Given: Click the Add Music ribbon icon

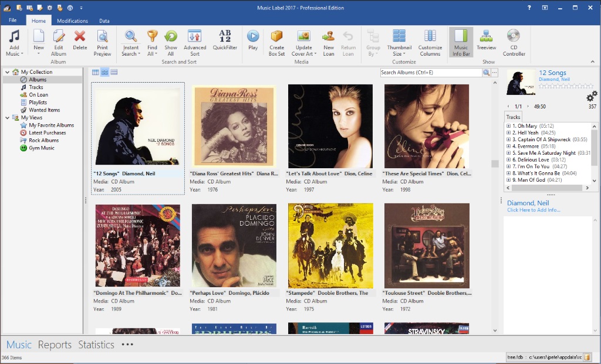Looking at the screenshot, I should [14, 37].
